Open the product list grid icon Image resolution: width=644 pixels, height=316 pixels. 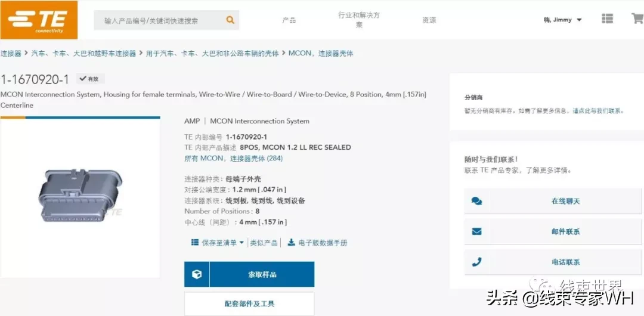pyautogui.click(x=608, y=19)
